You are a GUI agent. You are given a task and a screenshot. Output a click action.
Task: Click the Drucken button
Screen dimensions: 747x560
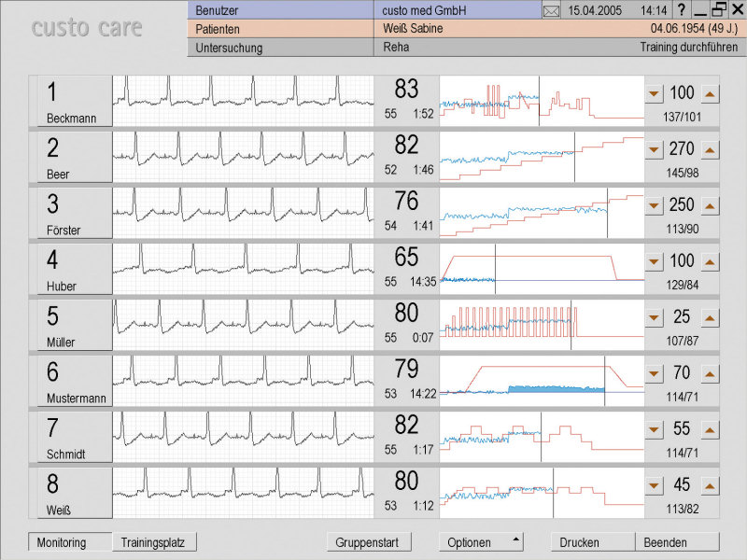593,542
